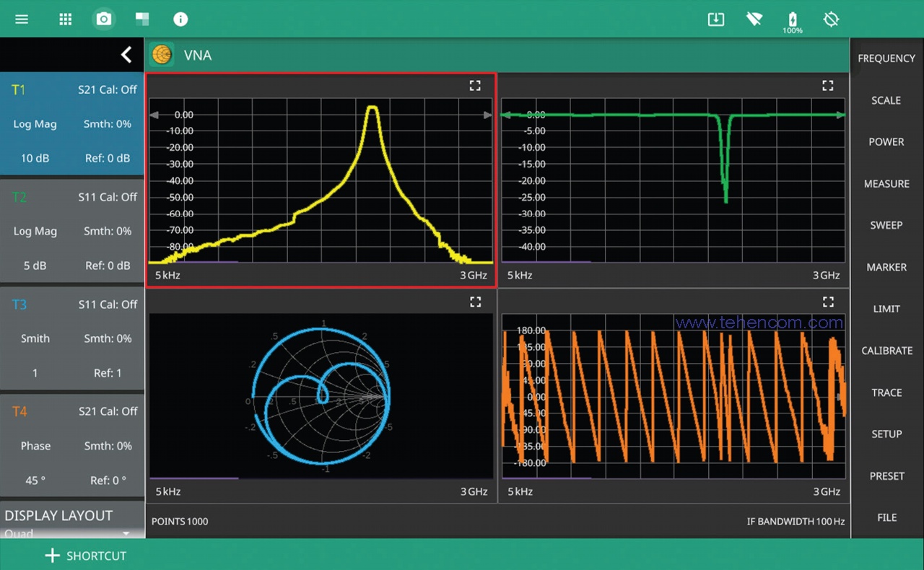Select trace T2 label
The height and width of the screenshot is (570, 924).
pyautogui.click(x=19, y=197)
